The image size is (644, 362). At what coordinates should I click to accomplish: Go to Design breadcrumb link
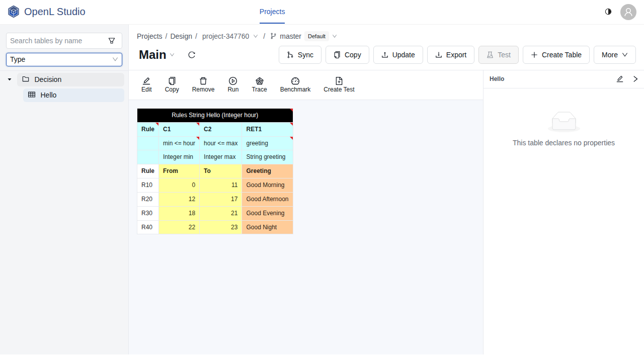[181, 36]
